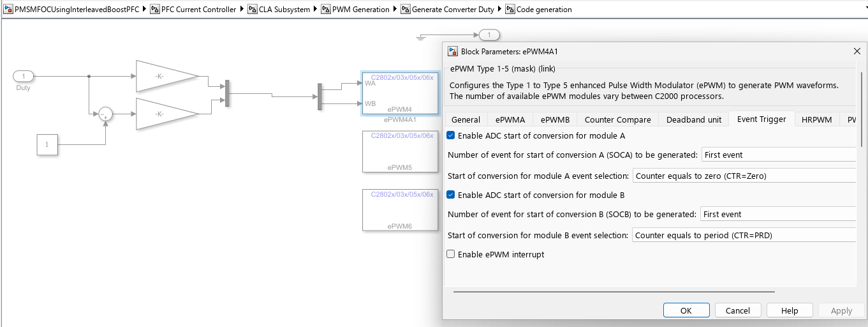868x327 pixels.
Task: Select the Duty input port block
Action: pos(24,77)
